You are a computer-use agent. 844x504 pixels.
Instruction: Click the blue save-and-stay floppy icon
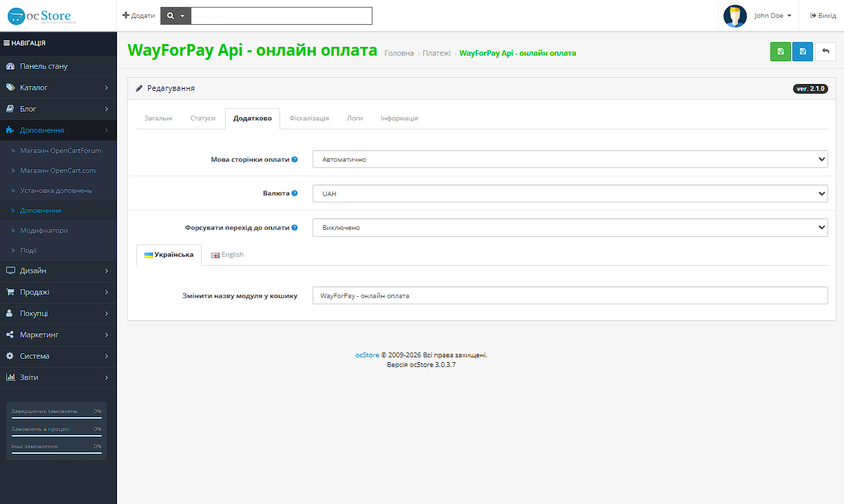803,52
